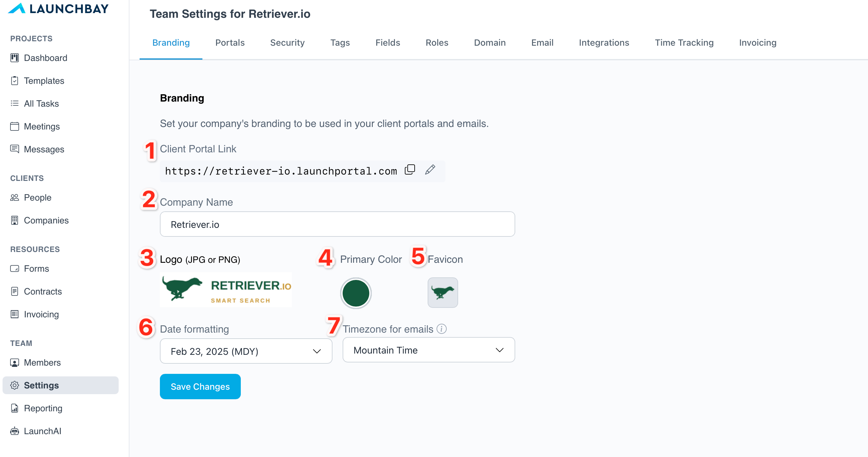Open the Contracts document icon
Viewport: 868px width, 457px height.
point(15,291)
